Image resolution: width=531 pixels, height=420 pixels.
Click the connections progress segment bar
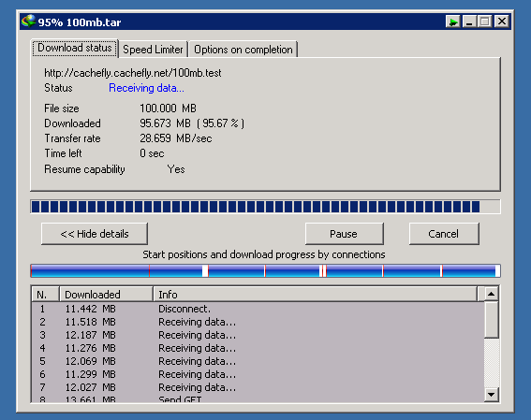coord(265,271)
